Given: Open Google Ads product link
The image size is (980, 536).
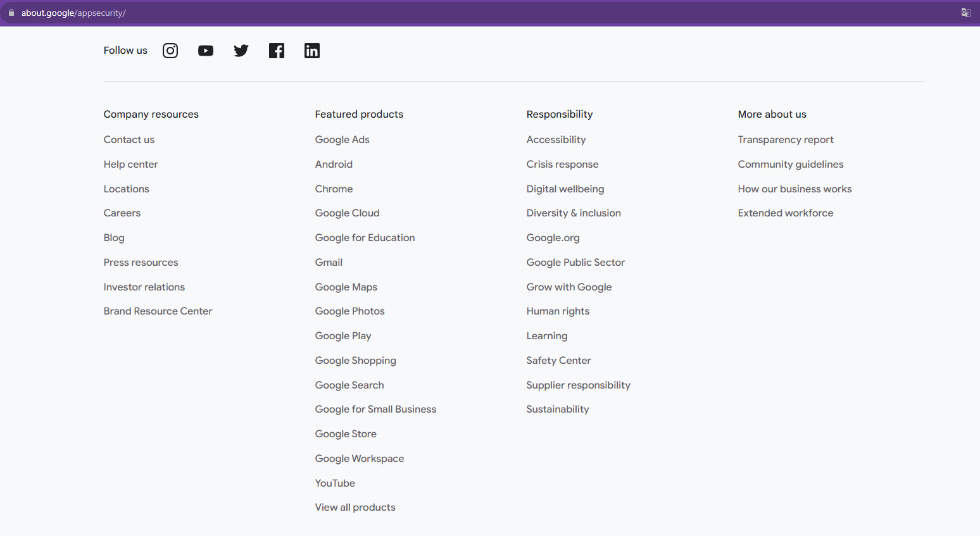Looking at the screenshot, I should [x=342, y=140].
